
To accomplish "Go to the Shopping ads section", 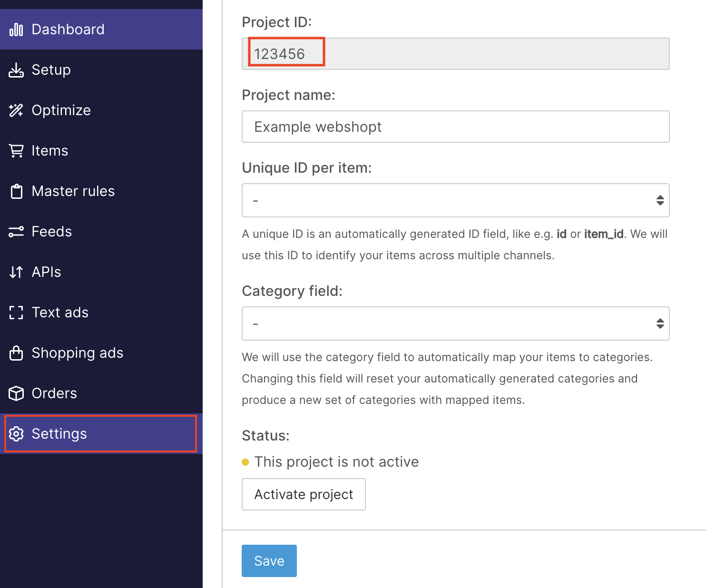I will 77,353.
